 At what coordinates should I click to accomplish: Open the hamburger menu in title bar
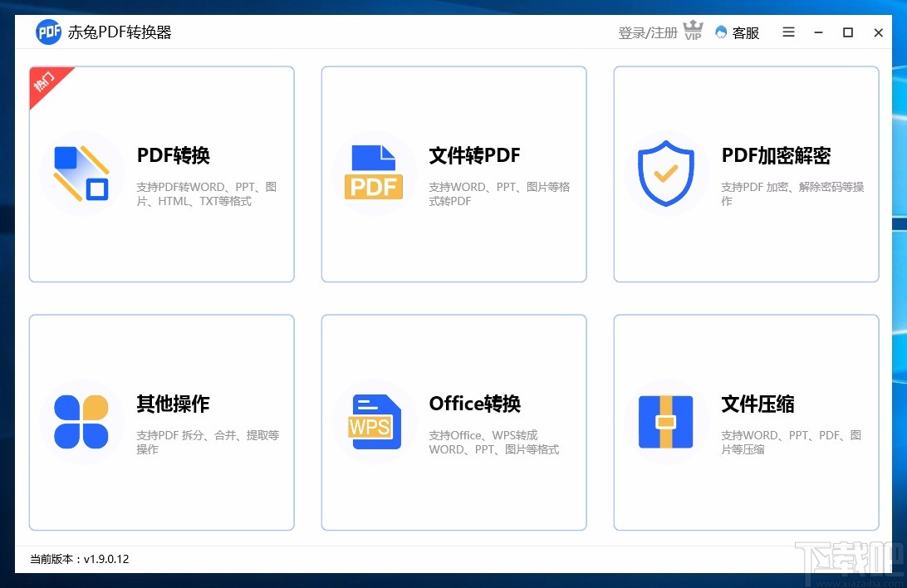(787, 32)
